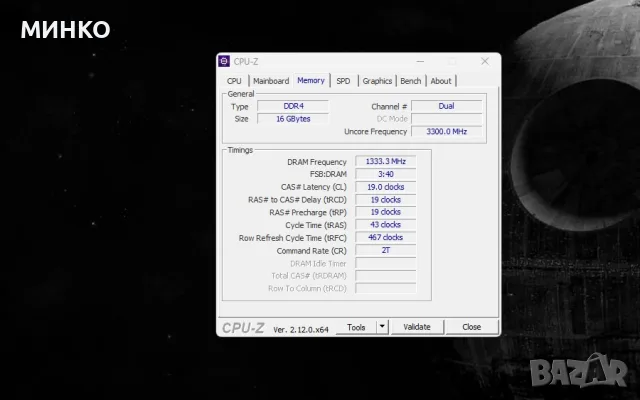Click the Command Rate (CR) label
640x400 pixels.
point(311,251)
